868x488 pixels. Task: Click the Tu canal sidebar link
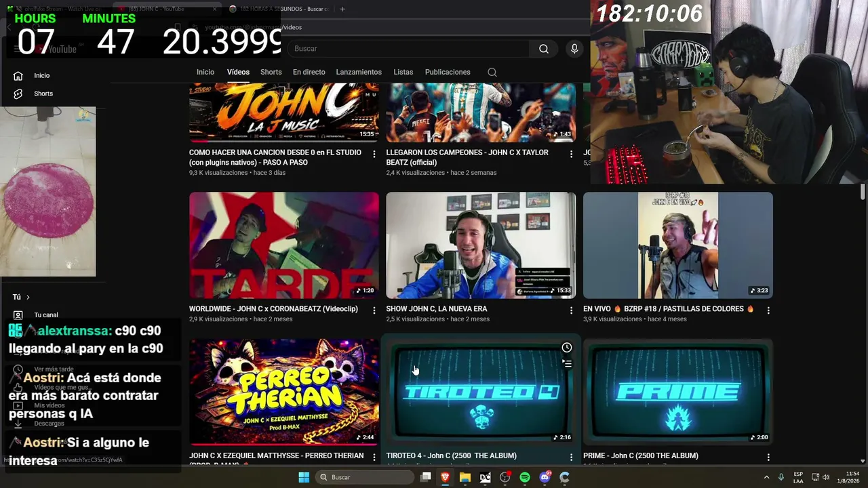[46, 315]
